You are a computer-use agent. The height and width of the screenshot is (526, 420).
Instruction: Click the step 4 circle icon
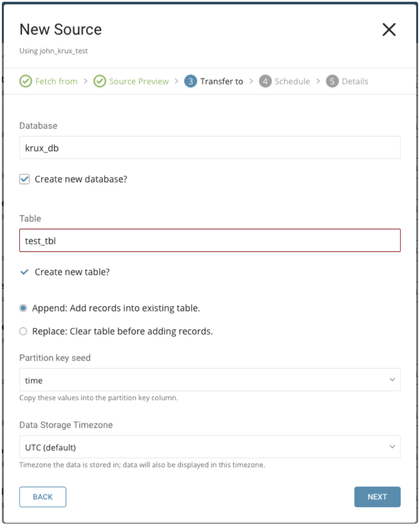pyautogui.click(x=265, y=81)
